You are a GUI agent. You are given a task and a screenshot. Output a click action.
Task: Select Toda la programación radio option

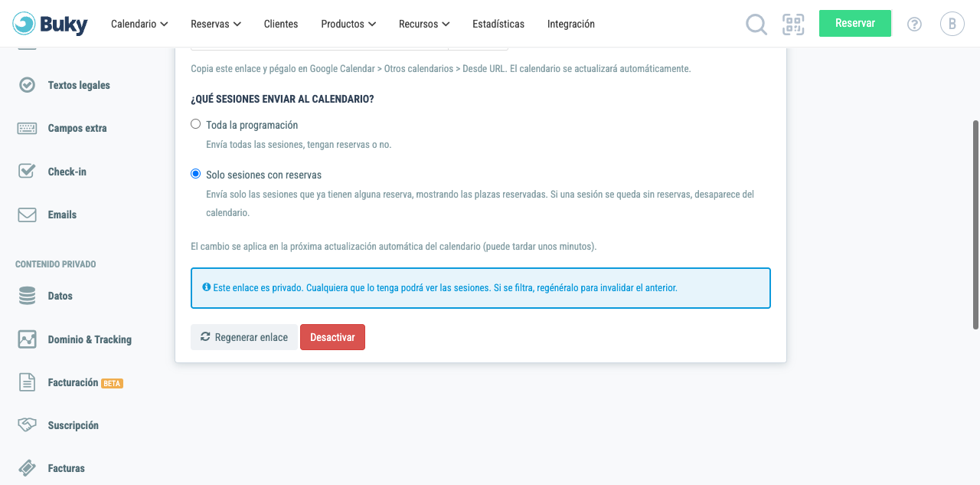196,124
